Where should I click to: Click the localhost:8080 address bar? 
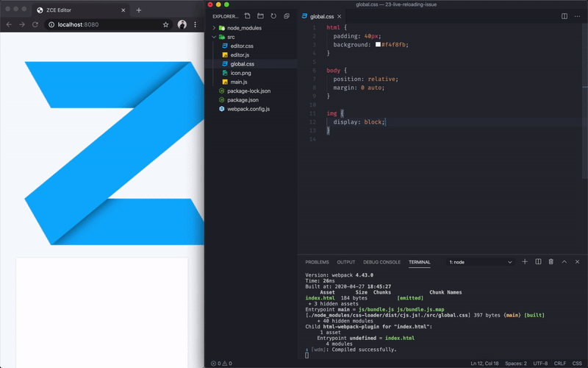click(x=107, y=24)
